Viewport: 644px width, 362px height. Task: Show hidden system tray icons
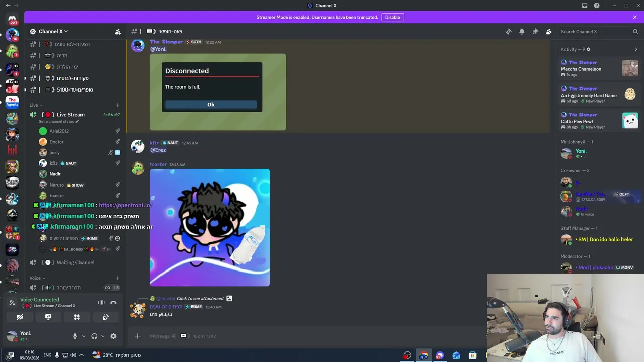click(x=82, y=355)
